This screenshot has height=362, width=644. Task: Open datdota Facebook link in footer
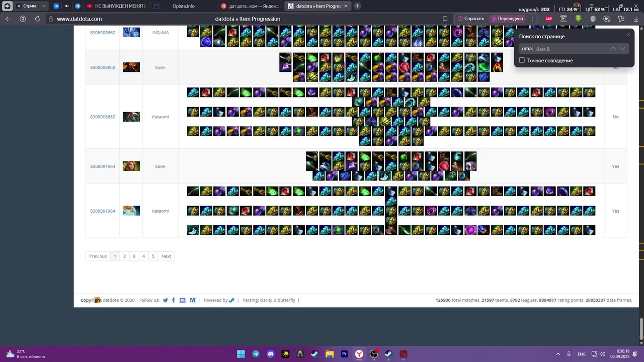tap(174, 300)
